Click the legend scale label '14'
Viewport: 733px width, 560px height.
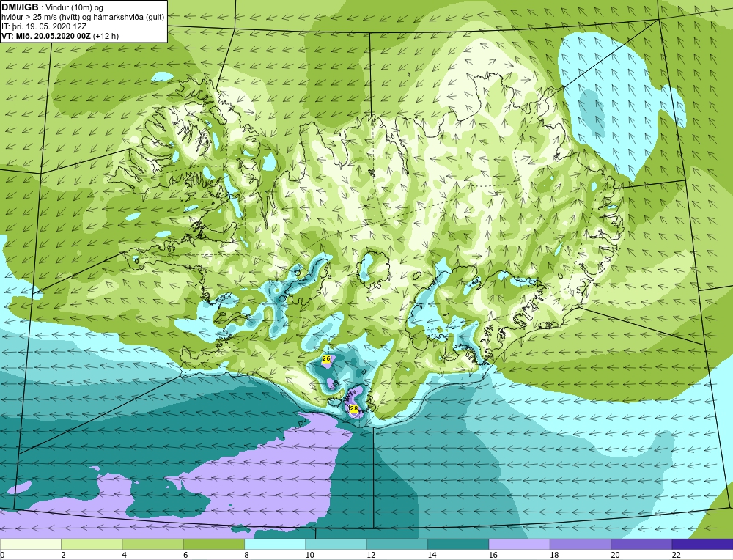432,555
